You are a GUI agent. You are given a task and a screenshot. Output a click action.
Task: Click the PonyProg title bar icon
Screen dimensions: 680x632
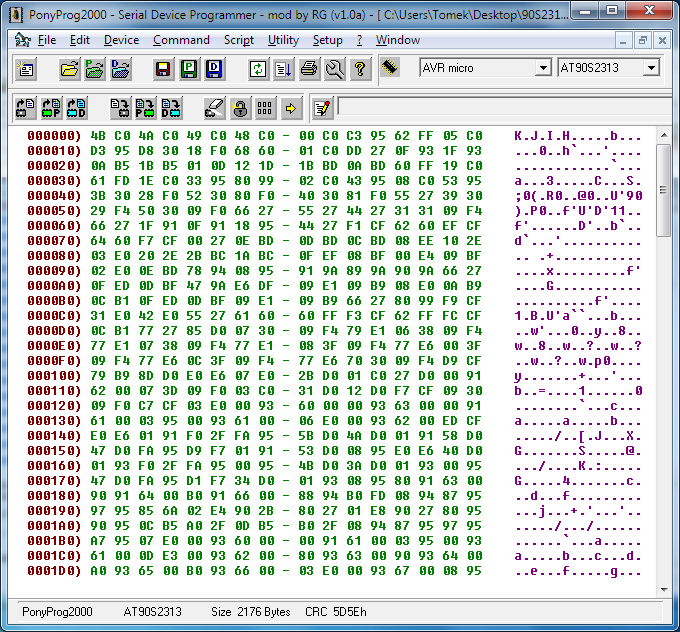click(16, 14)
